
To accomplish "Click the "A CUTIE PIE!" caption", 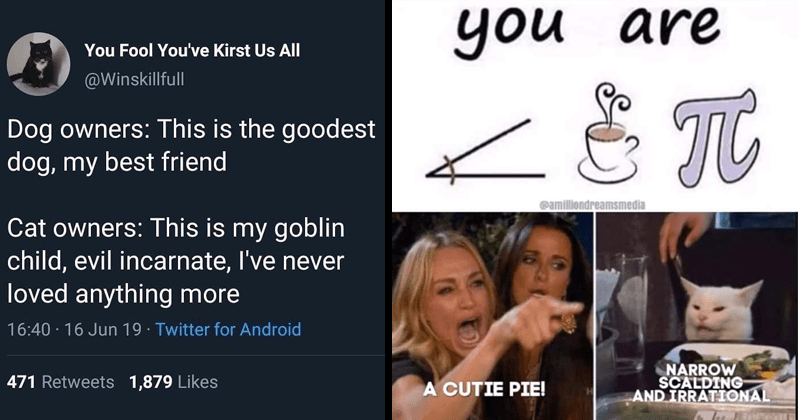I will [485, 389].
